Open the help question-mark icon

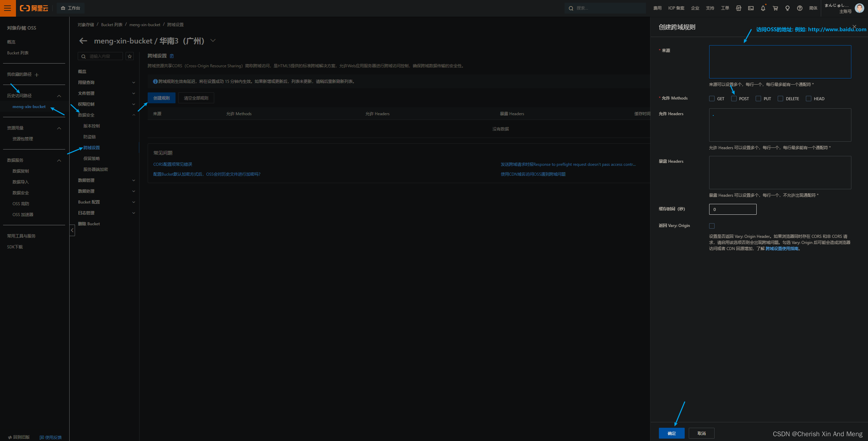coord(799,8)
